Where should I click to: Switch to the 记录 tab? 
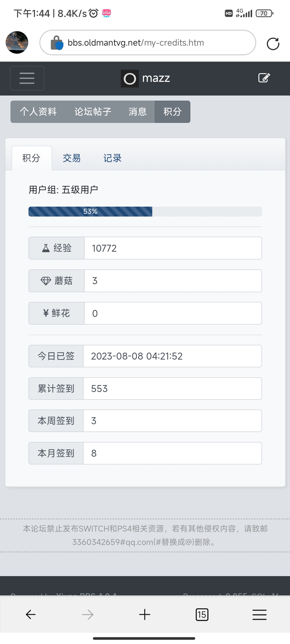pos(113,158)
